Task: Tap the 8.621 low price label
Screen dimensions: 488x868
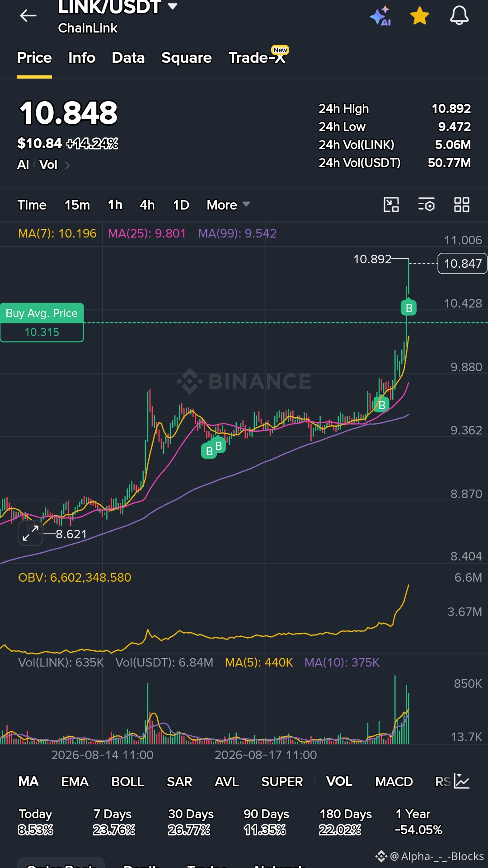Action: click(71, 534)
